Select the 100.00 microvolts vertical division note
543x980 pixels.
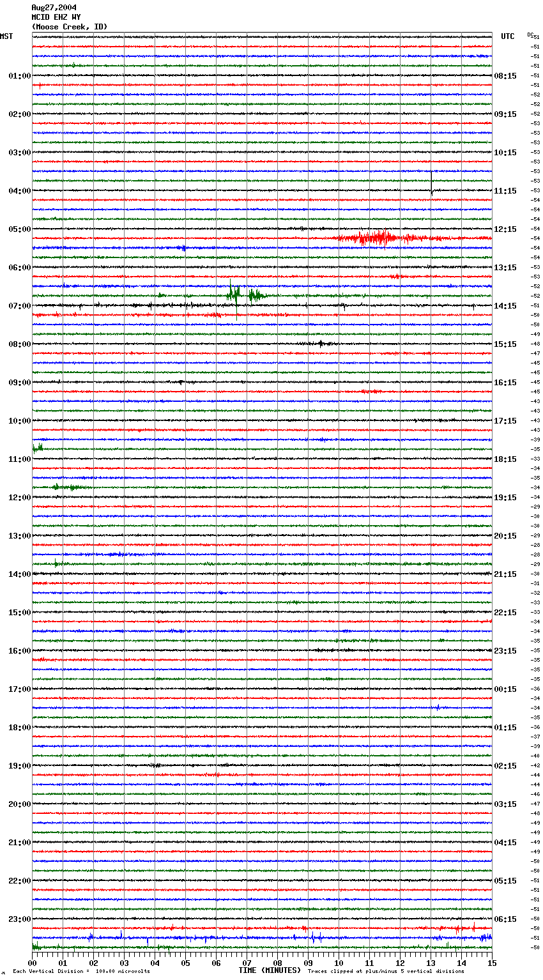[x=82, y=972]
